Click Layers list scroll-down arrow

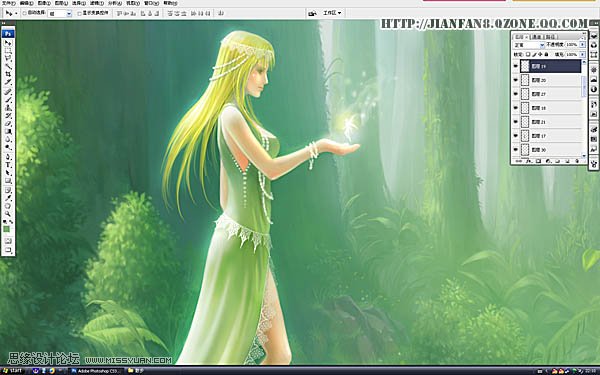[584, 155]
